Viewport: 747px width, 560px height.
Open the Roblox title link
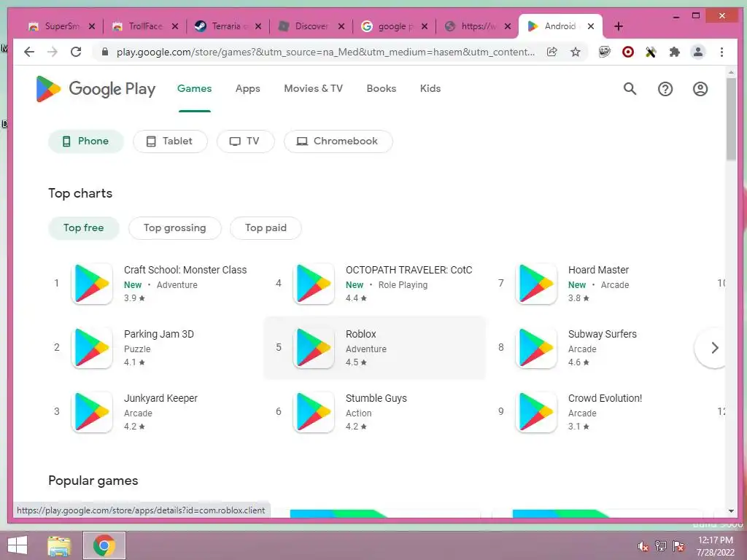click(x=360, y=334)
